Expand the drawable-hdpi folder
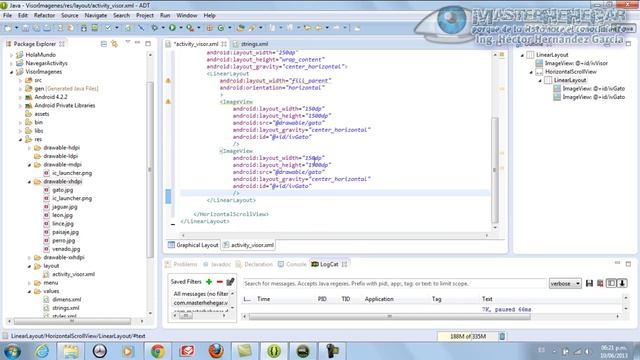Screen dimensions: 640x360 click(x=29, y=148)
